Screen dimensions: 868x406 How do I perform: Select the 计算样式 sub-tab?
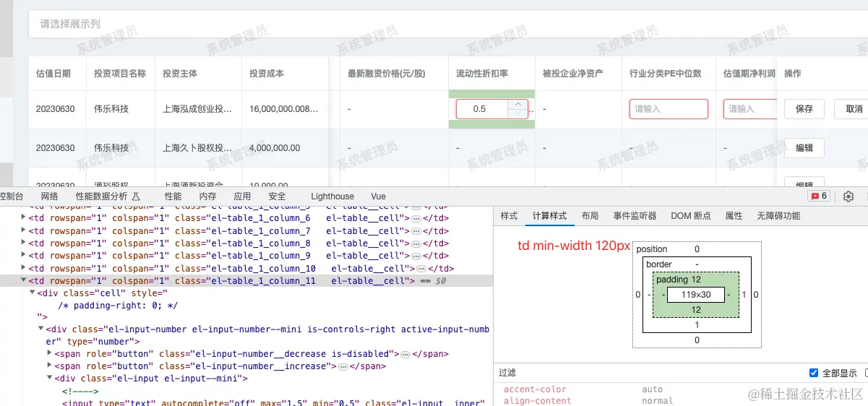550,216
